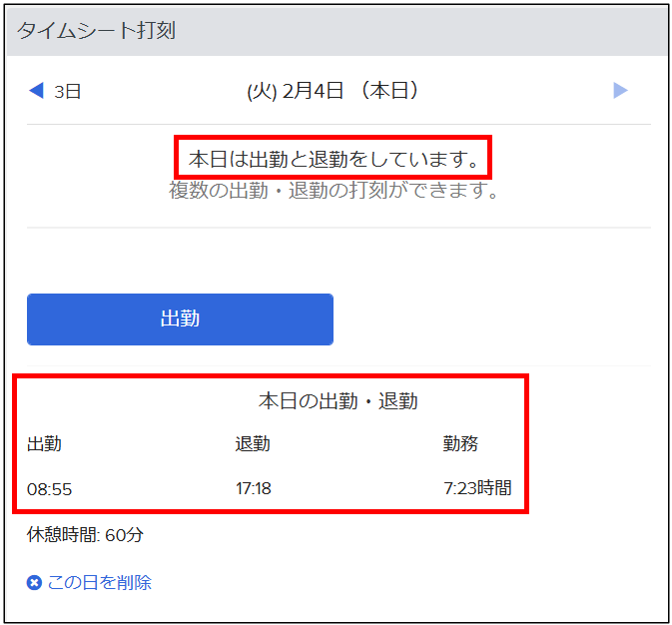Select the 3日 previous date label
672x625 pixels.
click(68, 92)
